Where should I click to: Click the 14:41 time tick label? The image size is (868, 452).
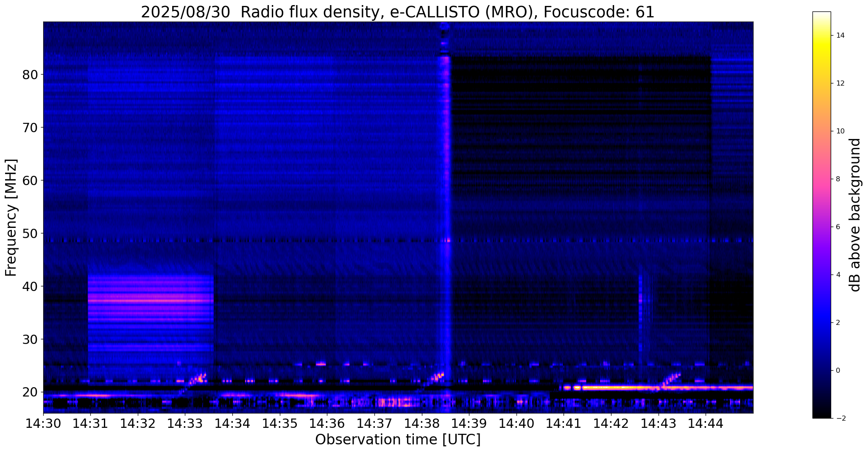pos(564,423)
